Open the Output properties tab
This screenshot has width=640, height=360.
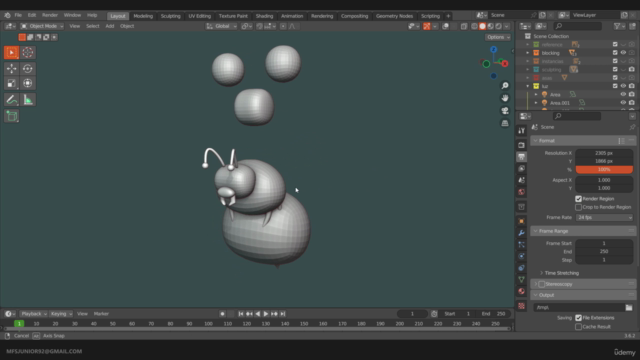[521, 157]
